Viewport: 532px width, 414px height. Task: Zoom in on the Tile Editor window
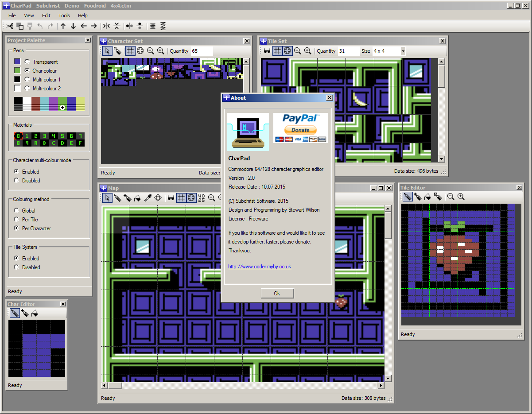pyautogui.click(x=461, y=197)
